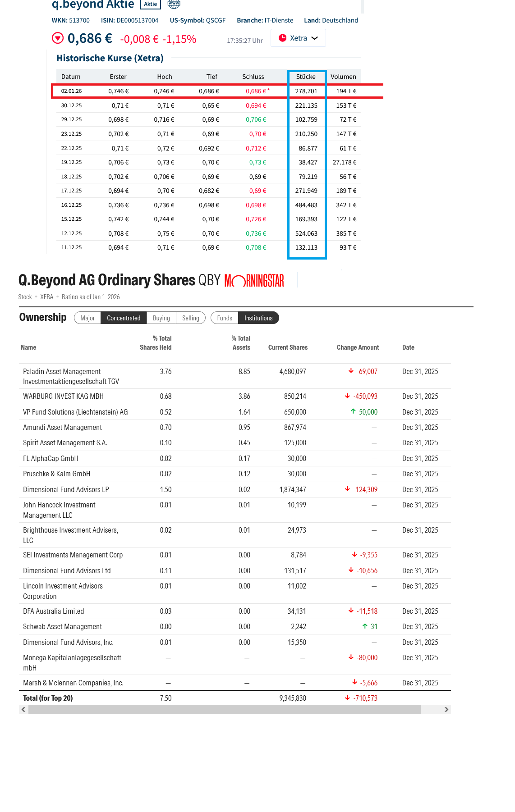Click the WKN 513700 text
515x812 pixels.
[71, 20]
